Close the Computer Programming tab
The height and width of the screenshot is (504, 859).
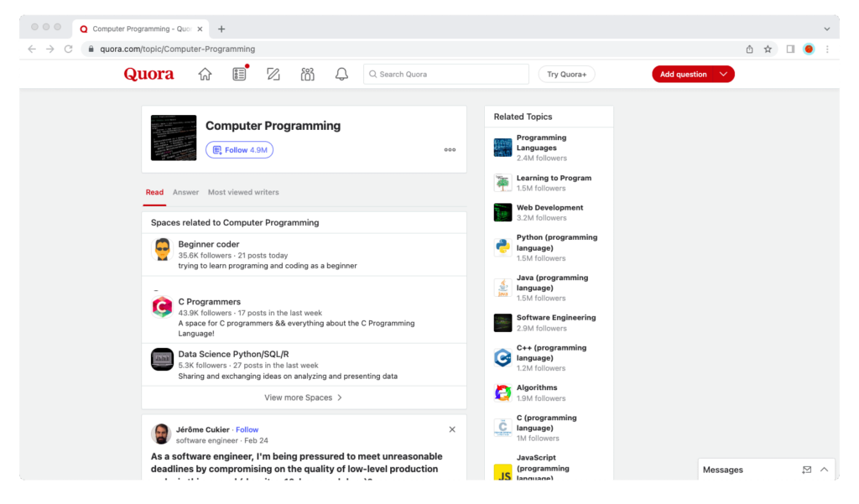click(x=200, y=29)
